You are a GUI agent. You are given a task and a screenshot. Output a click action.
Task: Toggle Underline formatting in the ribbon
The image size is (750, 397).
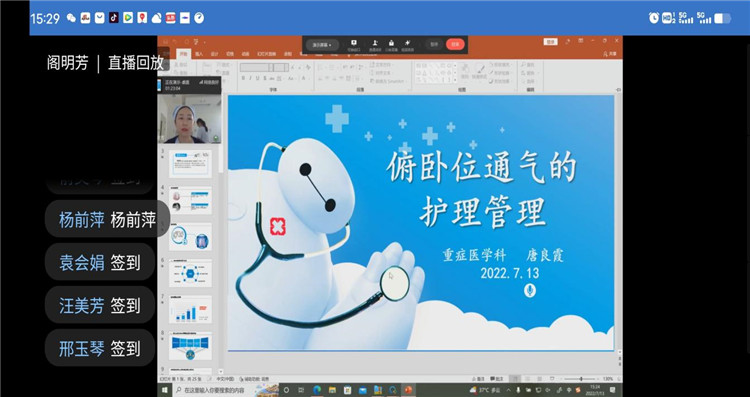pos(258,78)
